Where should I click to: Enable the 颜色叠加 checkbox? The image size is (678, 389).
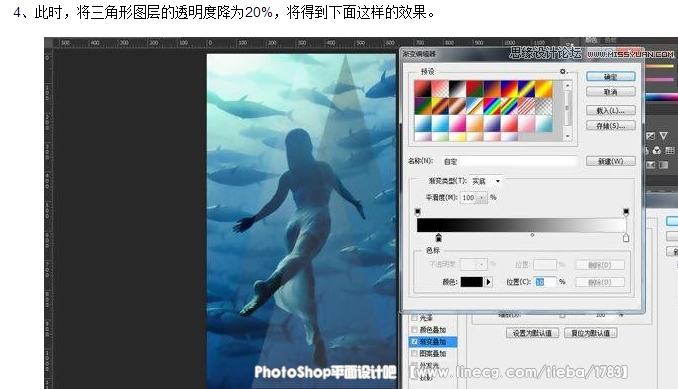tap(414, 330)
